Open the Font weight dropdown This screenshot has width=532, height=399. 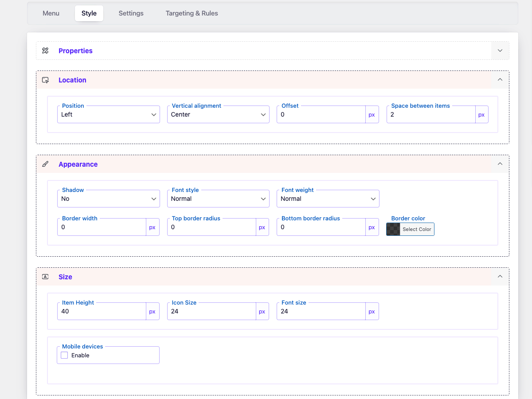point(328,199)
